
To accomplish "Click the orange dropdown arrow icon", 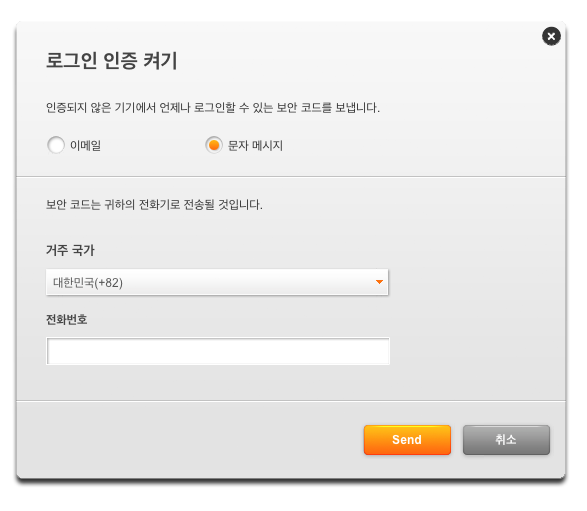I will (379, 282).
